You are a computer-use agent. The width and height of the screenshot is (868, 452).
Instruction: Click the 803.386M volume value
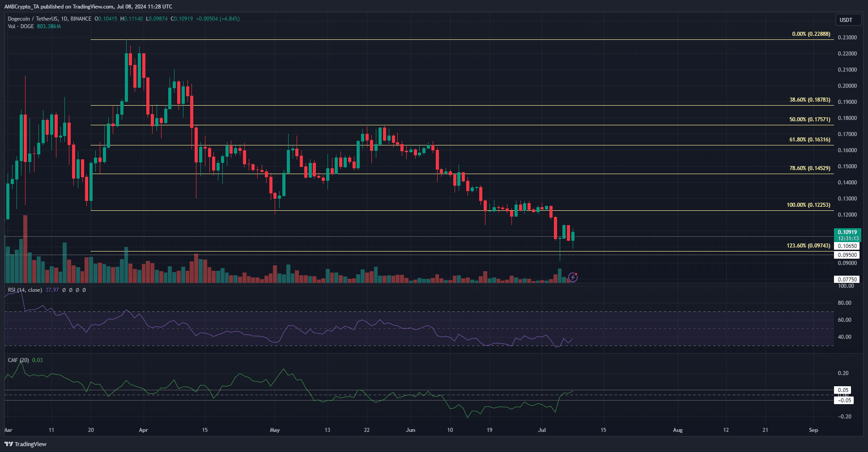tap(49, 26)
